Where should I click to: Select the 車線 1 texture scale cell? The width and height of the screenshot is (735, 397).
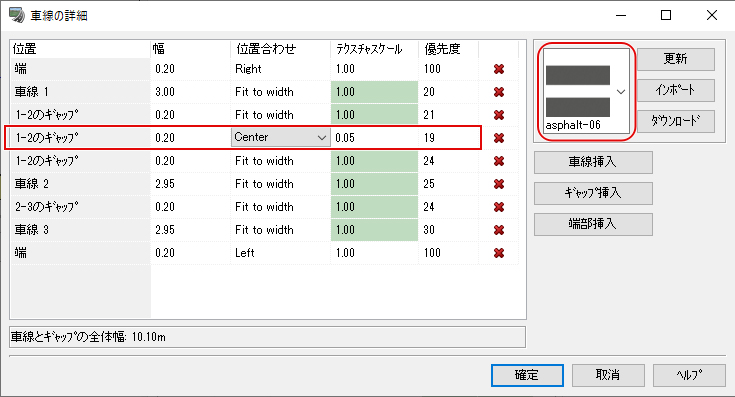pos(374,92)
